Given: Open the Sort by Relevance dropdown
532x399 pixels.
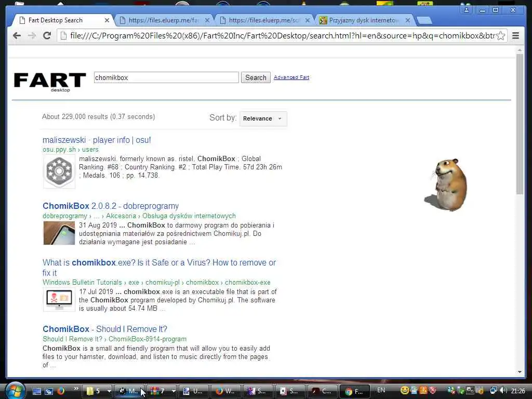Looking at the screenshot, I should coord(263,118).
